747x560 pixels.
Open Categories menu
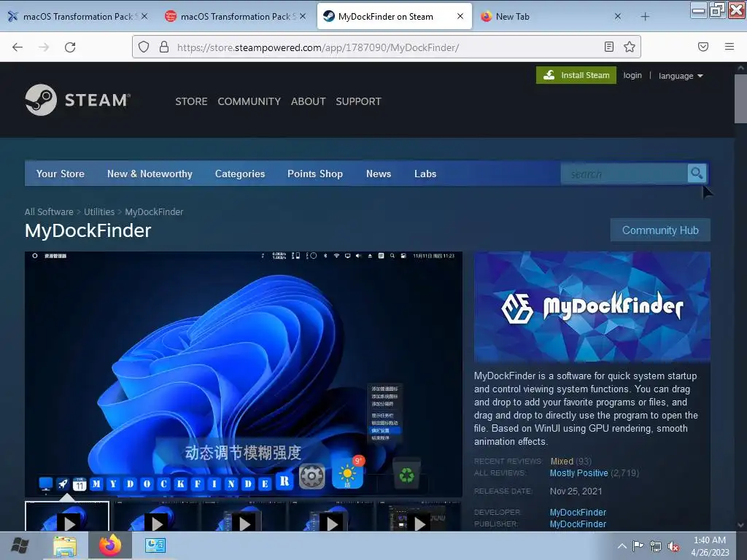coord(239,174)
